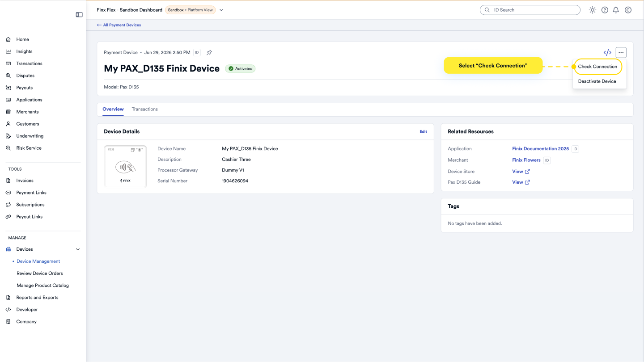This screenshot has width=644, height=362.
Task: View API code with the </> icon
Action: pyautogui.click(x=607, y=52)
